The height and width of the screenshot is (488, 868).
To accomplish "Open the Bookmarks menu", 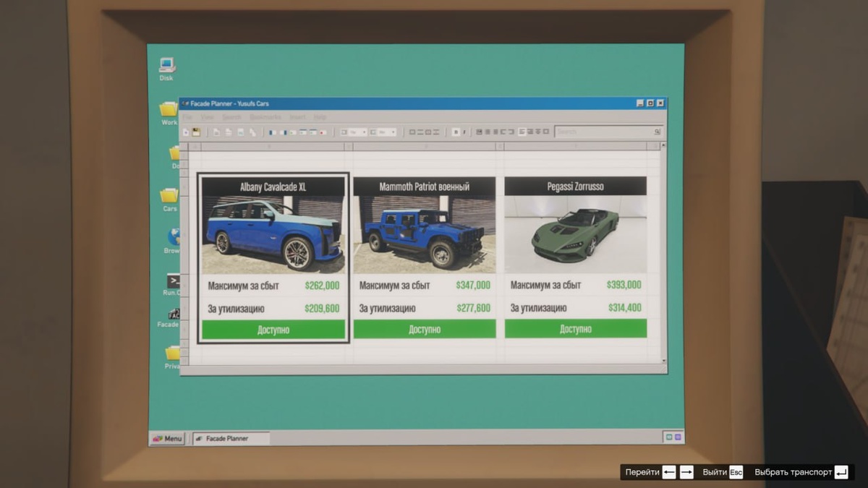I will tap(265, 117).
